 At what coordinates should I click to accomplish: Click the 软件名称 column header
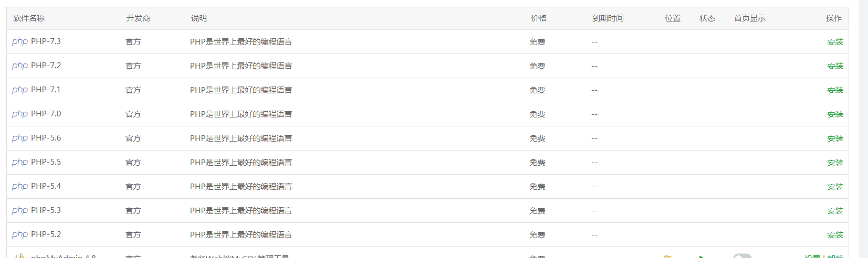29,18
